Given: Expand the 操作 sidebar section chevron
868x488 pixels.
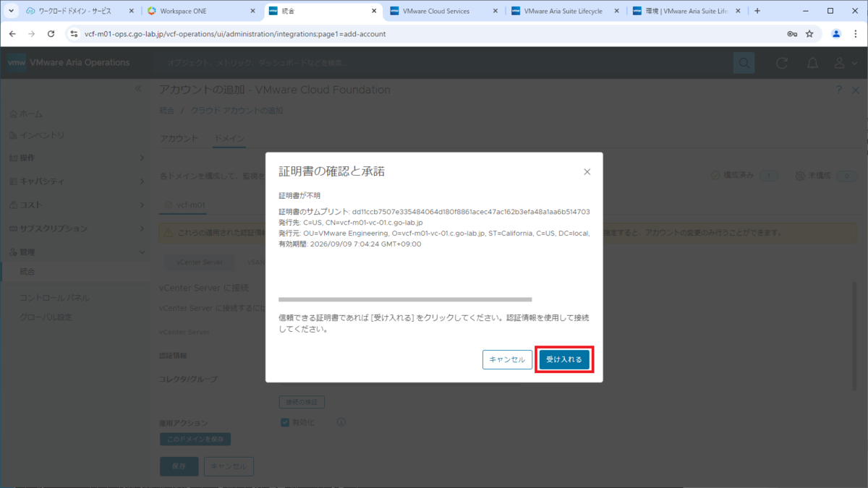Looking at the screenshot, I should coord(142,158).
